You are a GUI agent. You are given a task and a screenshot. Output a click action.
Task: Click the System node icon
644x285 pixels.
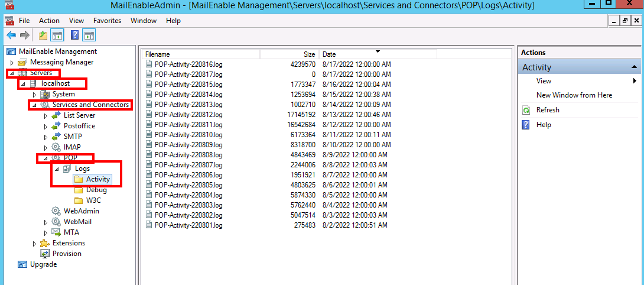(45, 94)
